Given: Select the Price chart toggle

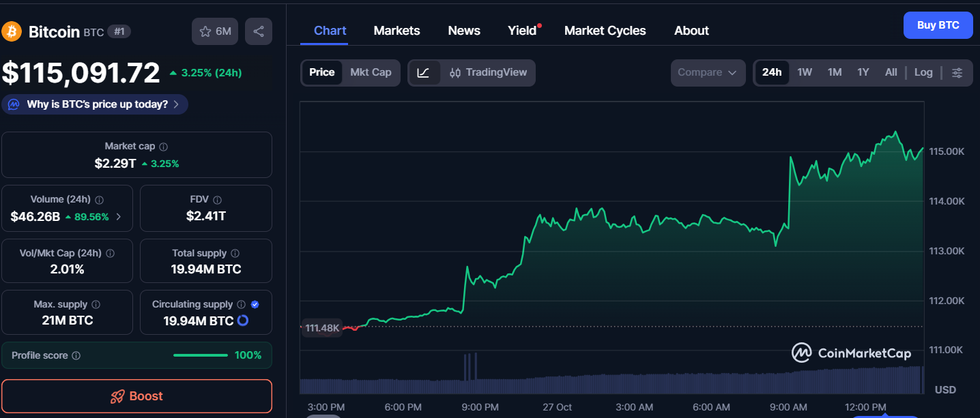Looking at the screenshot, I should click(x=322, y=72).
